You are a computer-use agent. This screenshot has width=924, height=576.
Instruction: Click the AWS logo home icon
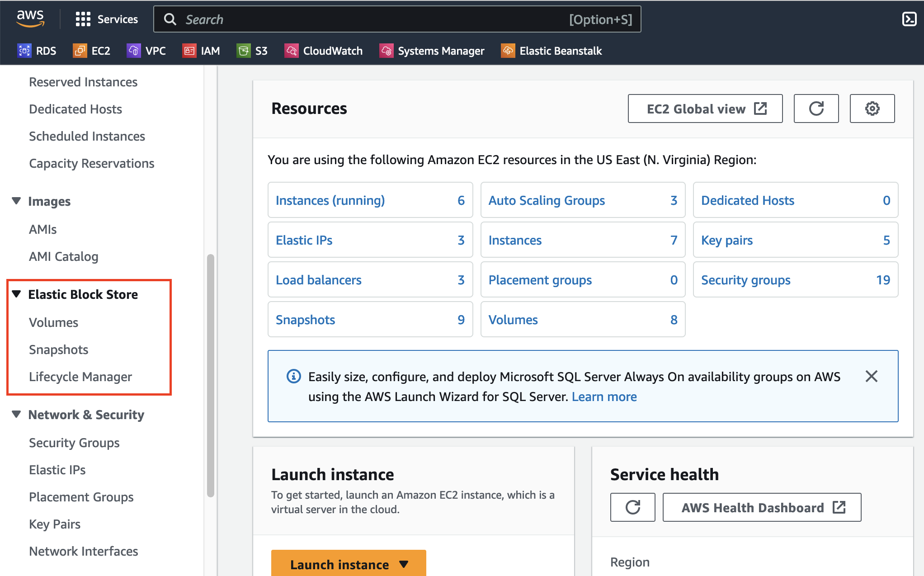(x=30, y=19)
